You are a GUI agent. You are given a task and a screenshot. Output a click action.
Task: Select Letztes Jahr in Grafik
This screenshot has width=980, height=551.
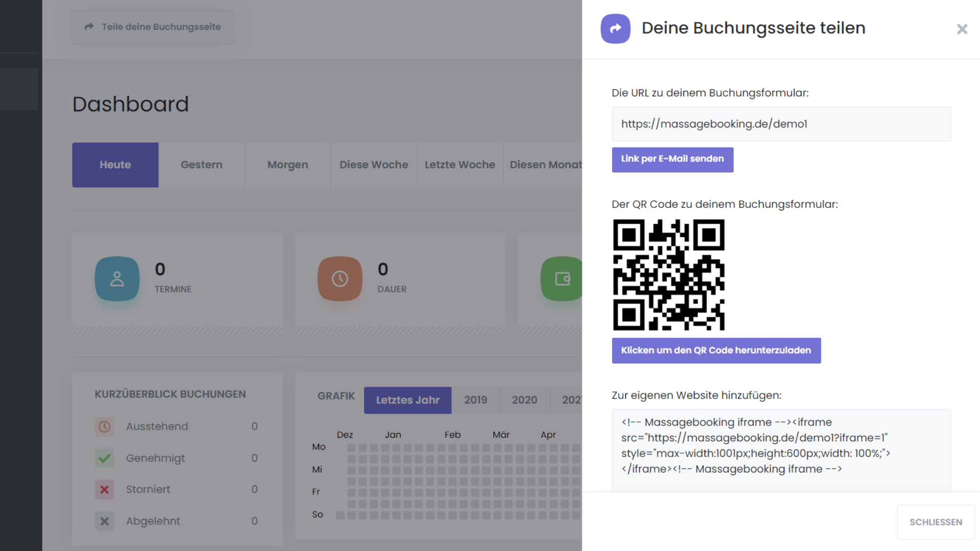[x=407, y=400]
